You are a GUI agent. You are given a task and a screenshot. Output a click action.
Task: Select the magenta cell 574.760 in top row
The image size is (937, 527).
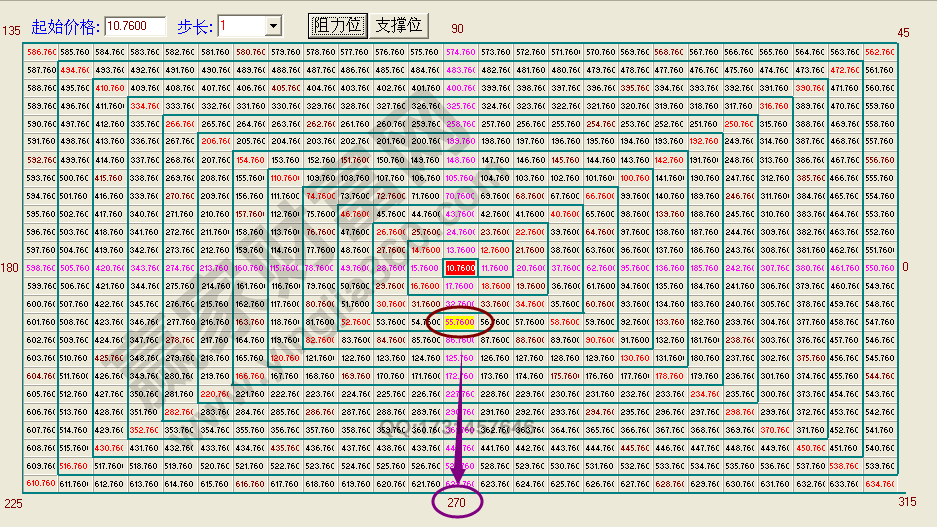pos(460,52)
